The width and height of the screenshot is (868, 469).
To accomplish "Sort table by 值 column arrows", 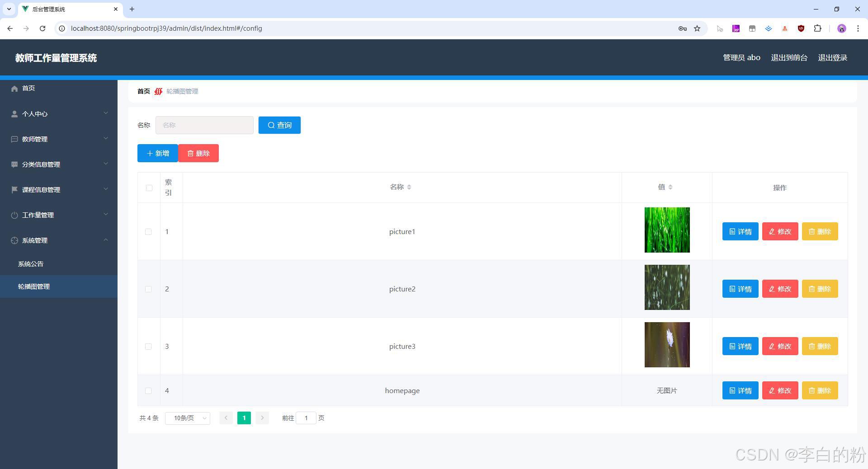I will tap(670, 187).
